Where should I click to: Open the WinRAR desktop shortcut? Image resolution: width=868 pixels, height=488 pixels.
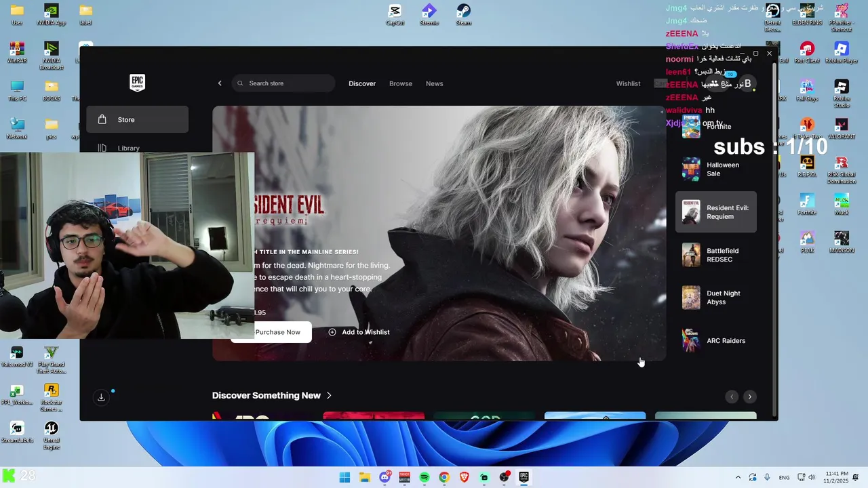click(x=17, y=53)
